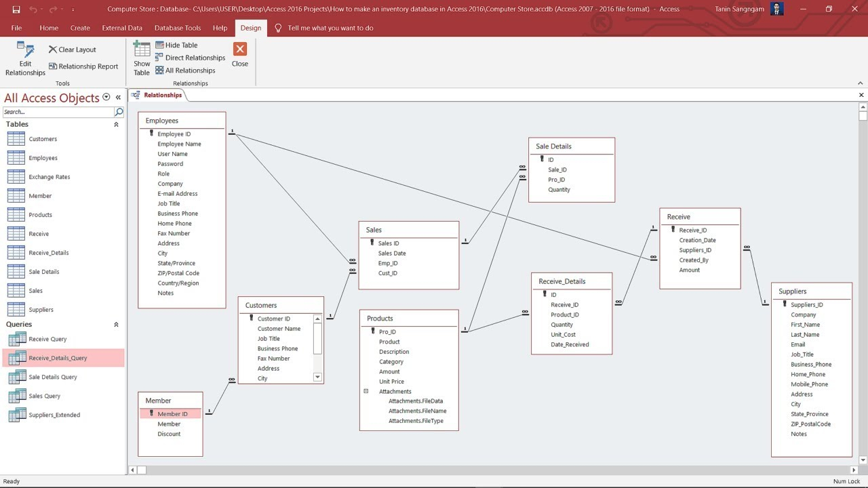868x488 pixels.
Task: Click Hide Table command
Action: 176,45
